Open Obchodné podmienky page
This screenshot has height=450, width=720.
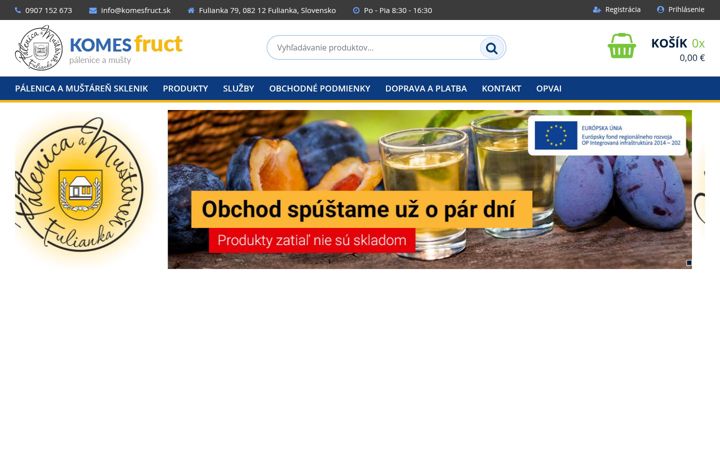(320, 89)
